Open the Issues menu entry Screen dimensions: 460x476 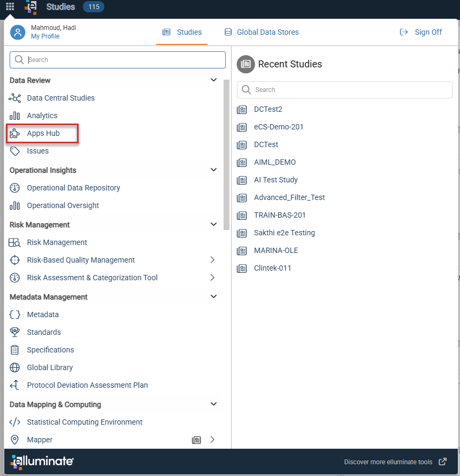[37, 151]
